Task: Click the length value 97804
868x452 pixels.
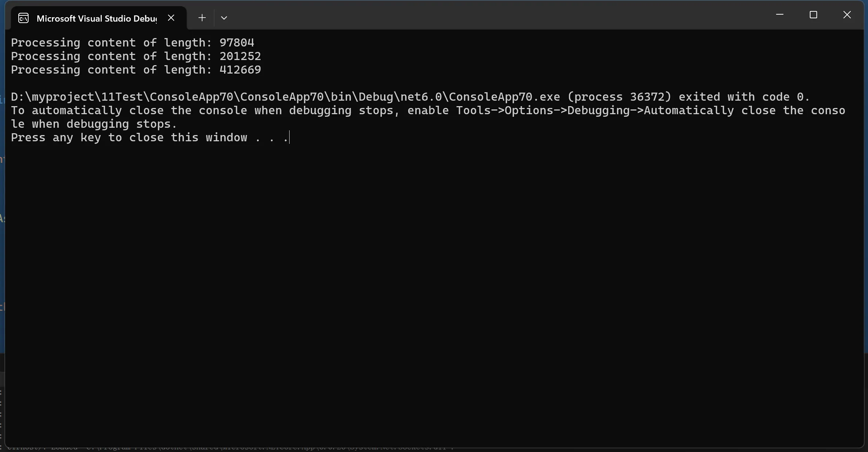Action: [x=236, y=43]
